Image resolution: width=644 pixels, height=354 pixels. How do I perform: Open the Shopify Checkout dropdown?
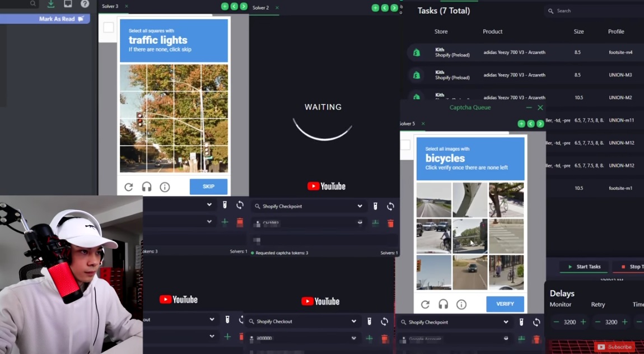point(304,321)
